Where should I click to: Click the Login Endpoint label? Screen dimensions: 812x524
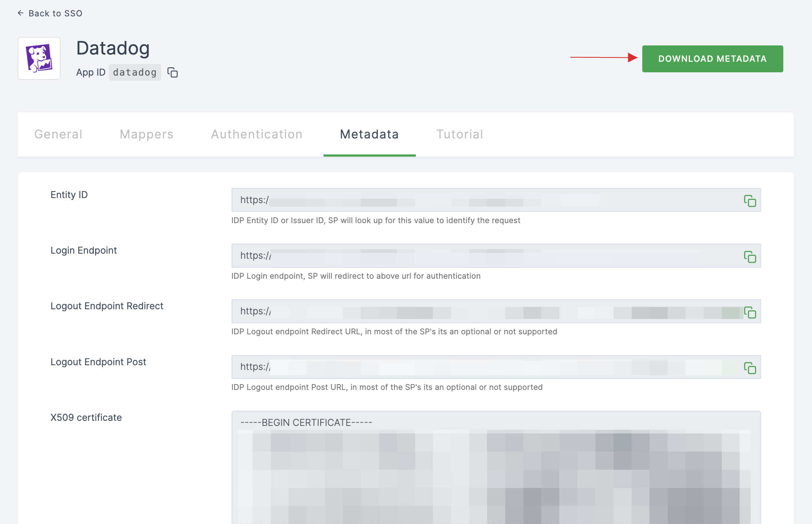[x=84, y=250]
